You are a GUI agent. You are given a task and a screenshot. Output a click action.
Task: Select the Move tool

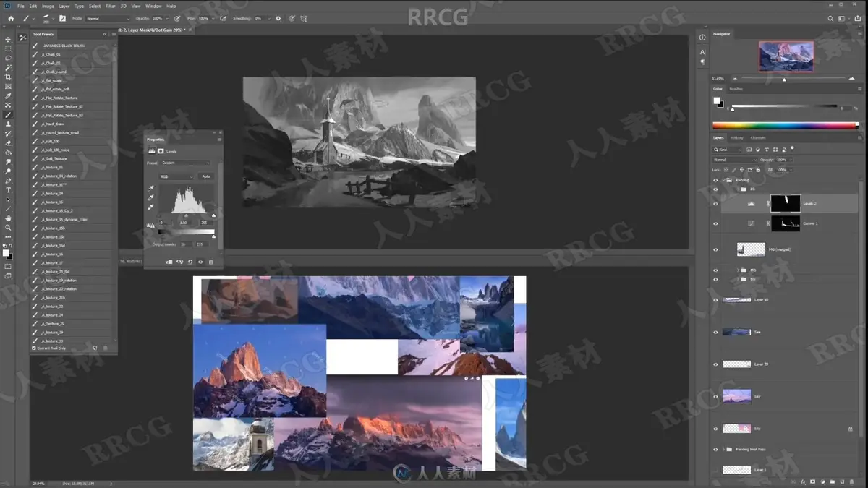(x=9, y=40)
